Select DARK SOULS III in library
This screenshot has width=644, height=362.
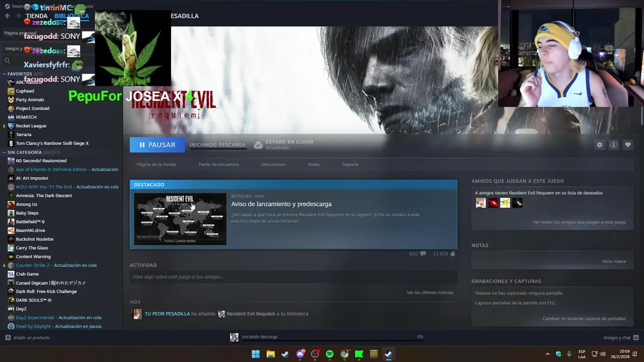(33, 300)
